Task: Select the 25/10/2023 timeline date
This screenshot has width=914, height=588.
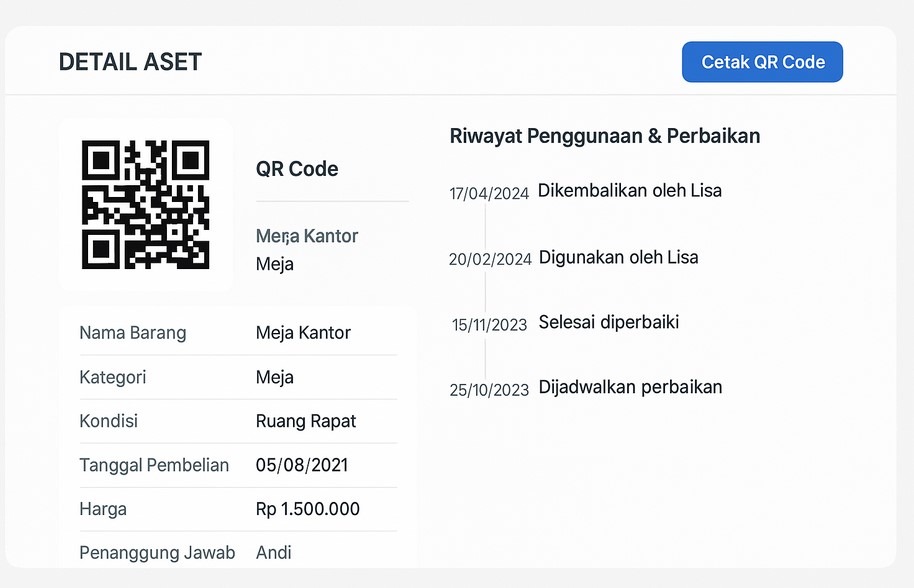Action: [489, 390]
